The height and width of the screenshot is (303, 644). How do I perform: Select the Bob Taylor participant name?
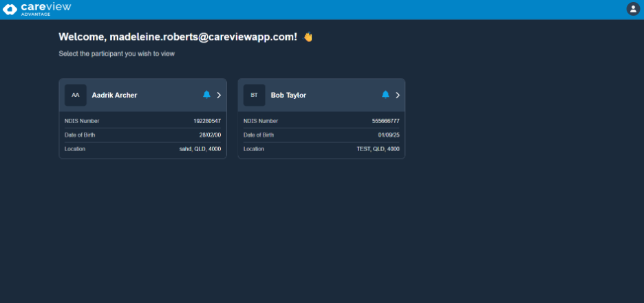tap(288, 96)
